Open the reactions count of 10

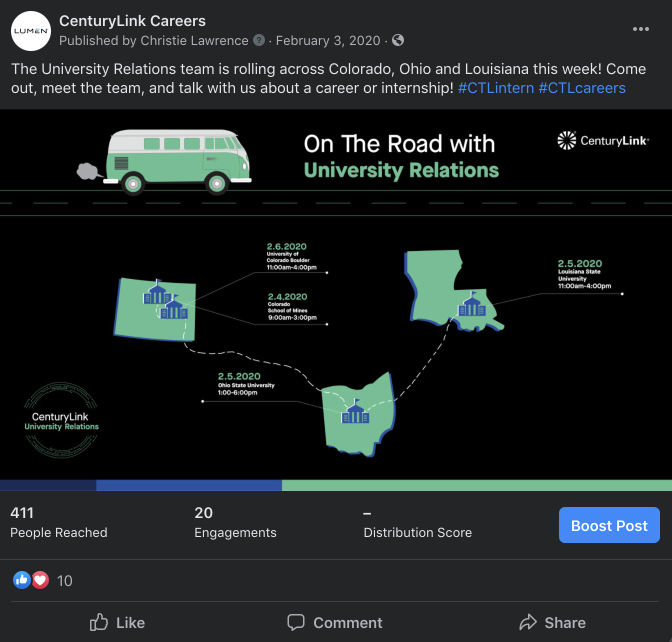point(64,580)
